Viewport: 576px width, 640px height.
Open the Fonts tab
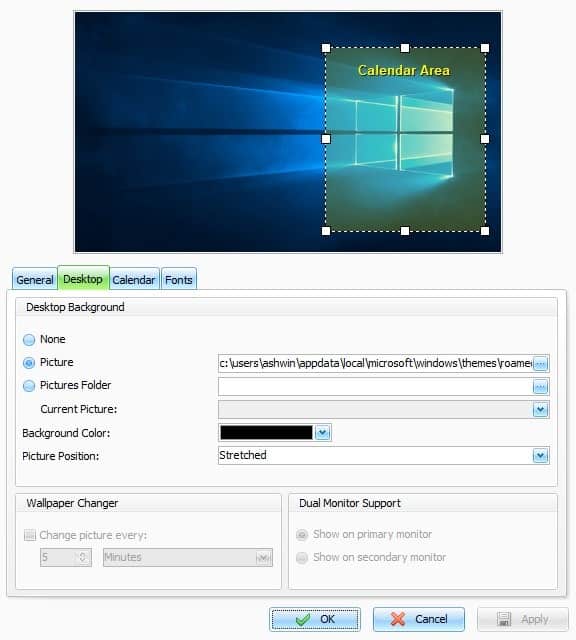click(179, 280)
